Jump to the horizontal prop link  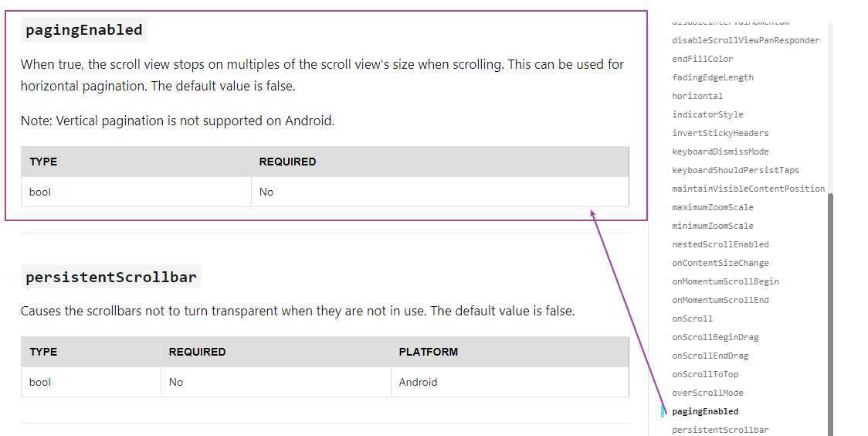(x=697, y=96)
